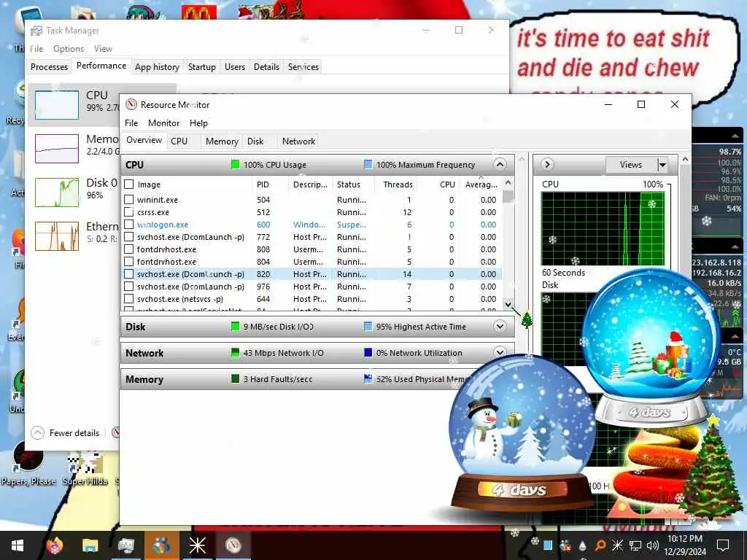Click the snowflake app in taskbar

(x=197, y=545)
